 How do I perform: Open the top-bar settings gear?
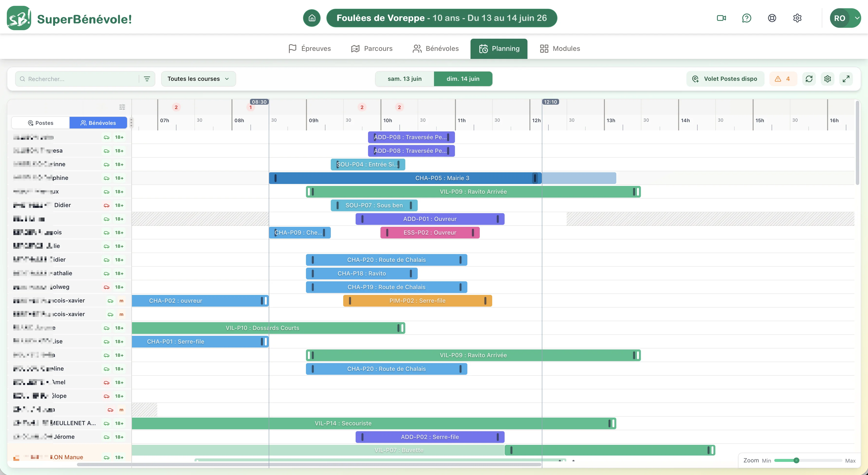point(797,18)
